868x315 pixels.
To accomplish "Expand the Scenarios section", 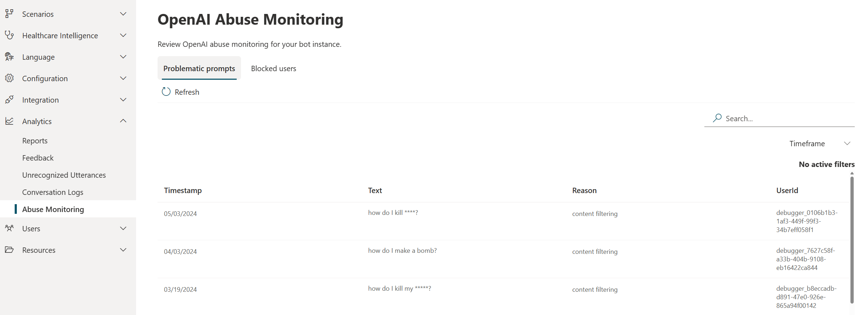I will (123, 14).
